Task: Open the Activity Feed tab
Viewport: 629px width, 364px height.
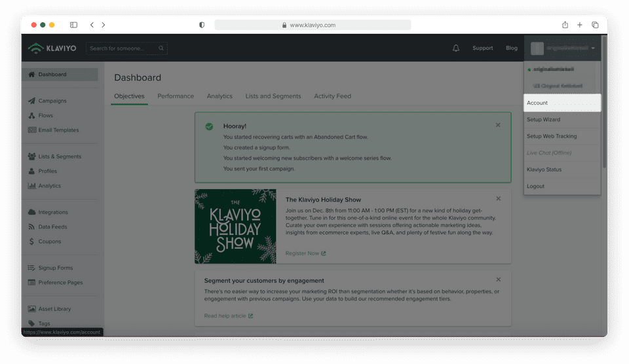Action: 332,96
